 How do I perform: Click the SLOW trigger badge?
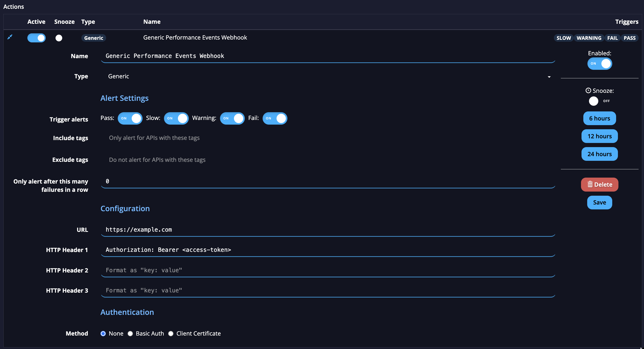click(x=564, y=38)
